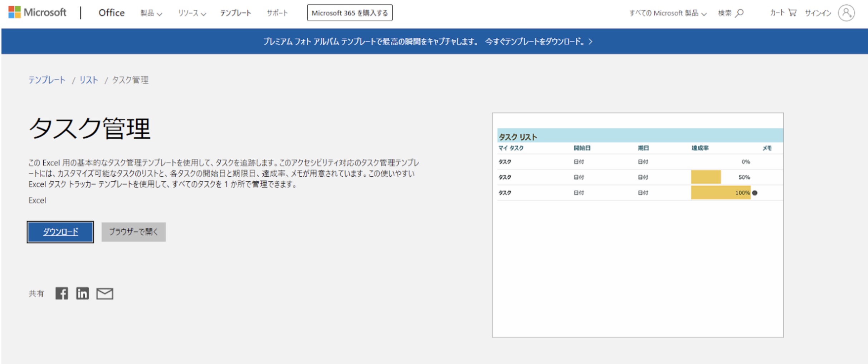Viewport: 868px width, 364px height.
Task: Navigate to the リスト breadcrumb link
Action: (88, 80)
